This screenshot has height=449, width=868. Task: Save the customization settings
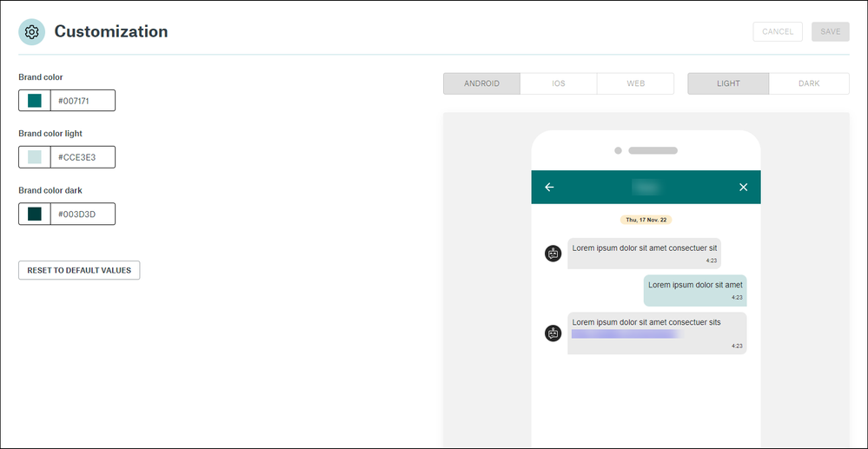point(830,32)
